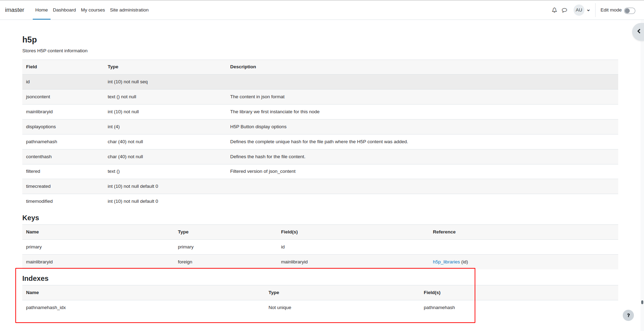The image size is (644, 331).
Task: Select the 'pathnamehash_idx' index name
Action: pos(46,308)
